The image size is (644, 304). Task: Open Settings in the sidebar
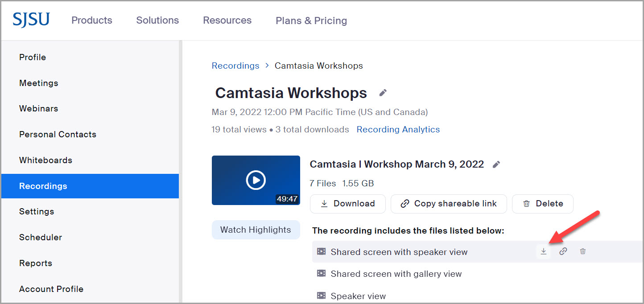(x=37, y=212)
